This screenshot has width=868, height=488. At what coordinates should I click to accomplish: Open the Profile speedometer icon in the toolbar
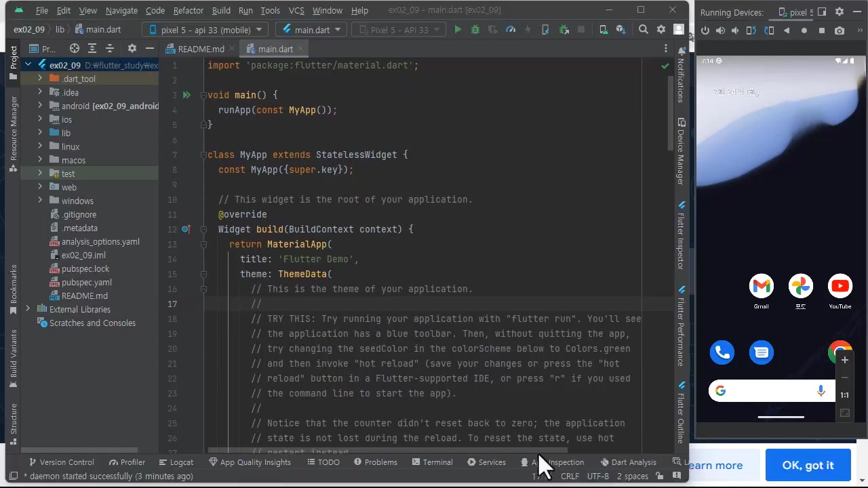pos(511,30)
